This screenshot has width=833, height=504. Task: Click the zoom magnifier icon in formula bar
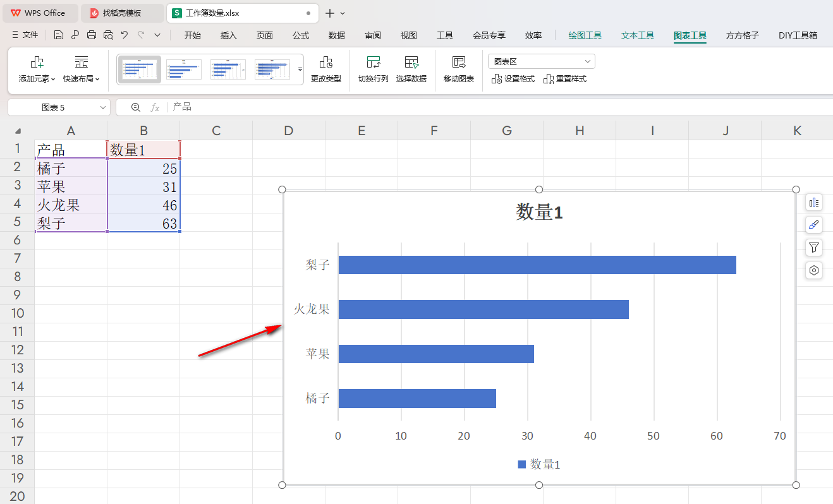tap(135, 107)
